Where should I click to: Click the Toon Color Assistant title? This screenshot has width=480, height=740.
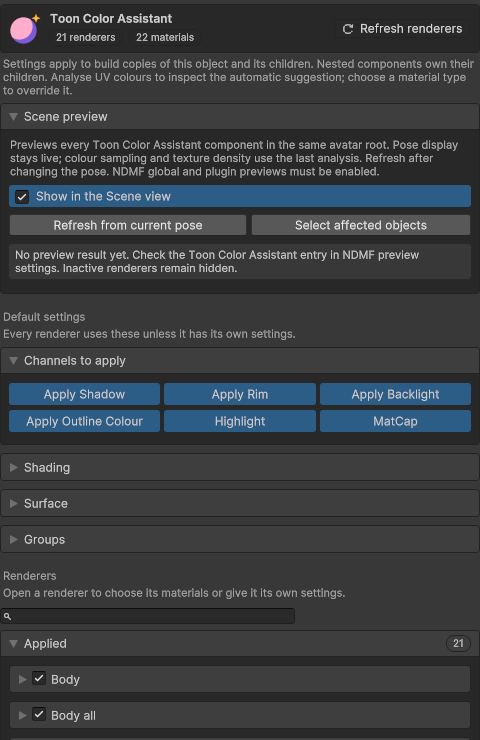coord(111,18)
